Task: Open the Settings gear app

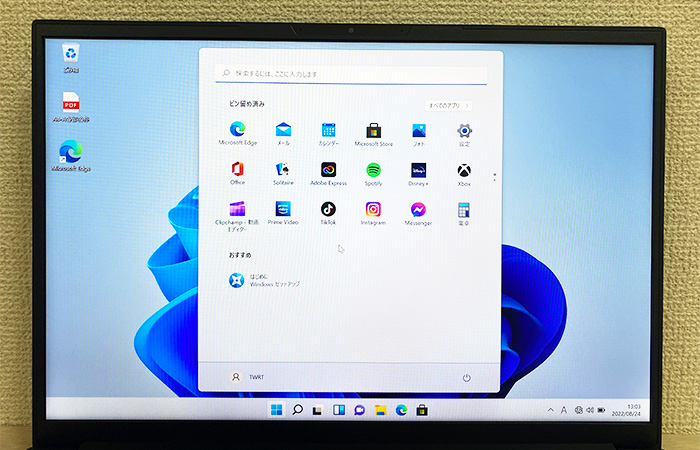Action: click(464, 131)
